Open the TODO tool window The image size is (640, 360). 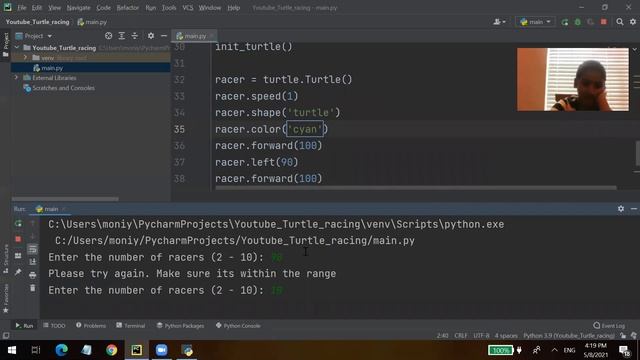tap(54, 326)
